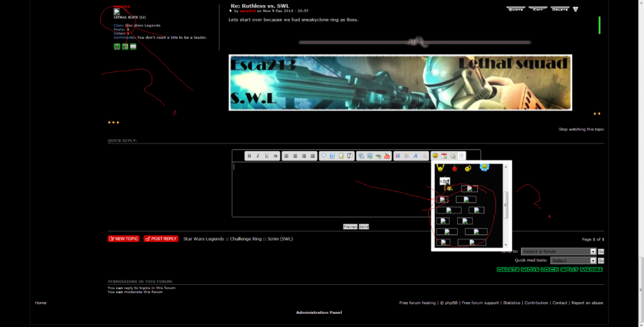Screen dimensions: 644x327
Task: Open the Quick mod tools Select dropdown
Action: (574, 260)
